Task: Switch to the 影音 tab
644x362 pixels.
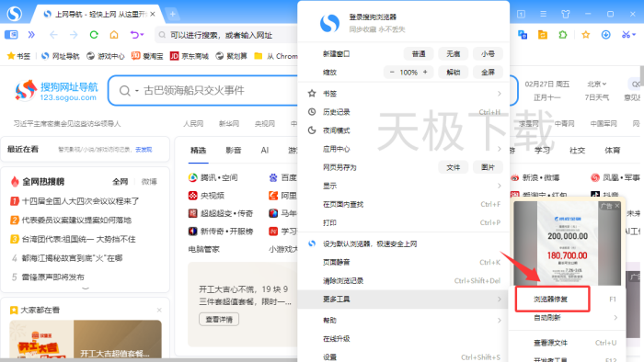Action: tap(234, 151)
